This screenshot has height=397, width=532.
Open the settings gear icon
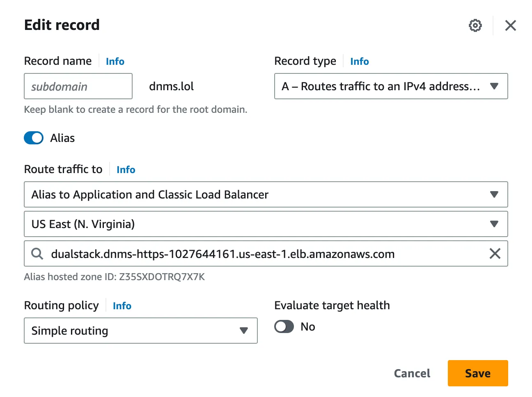tap(475, 25)
